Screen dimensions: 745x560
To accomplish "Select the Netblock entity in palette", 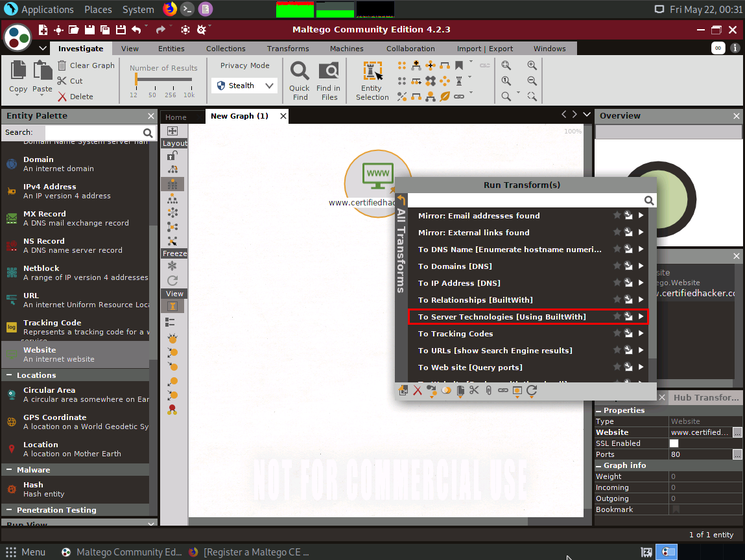I will (x=76, y=273).
